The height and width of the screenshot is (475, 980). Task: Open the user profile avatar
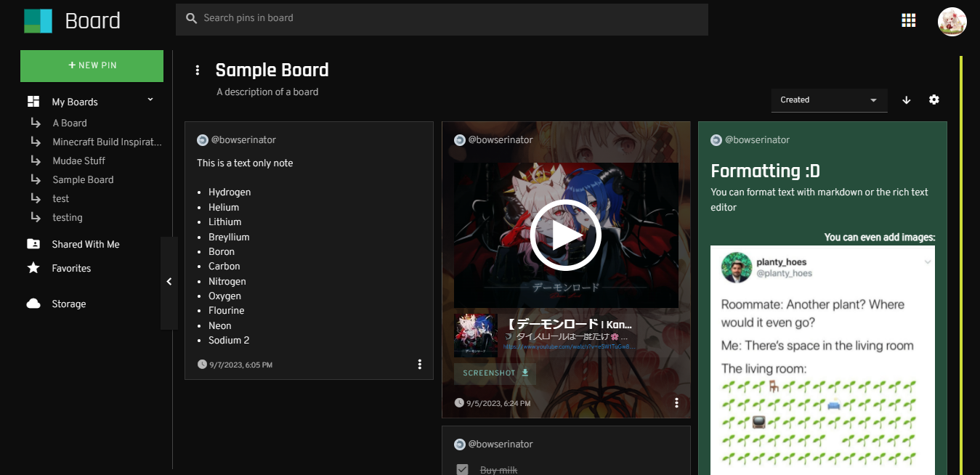(x=952, y=21)
